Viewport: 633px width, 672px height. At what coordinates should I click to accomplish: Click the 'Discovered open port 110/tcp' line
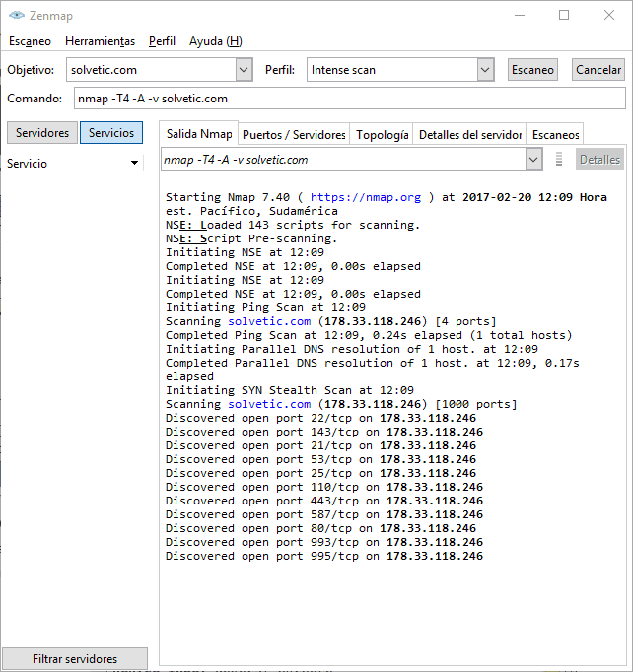[324, 487]
